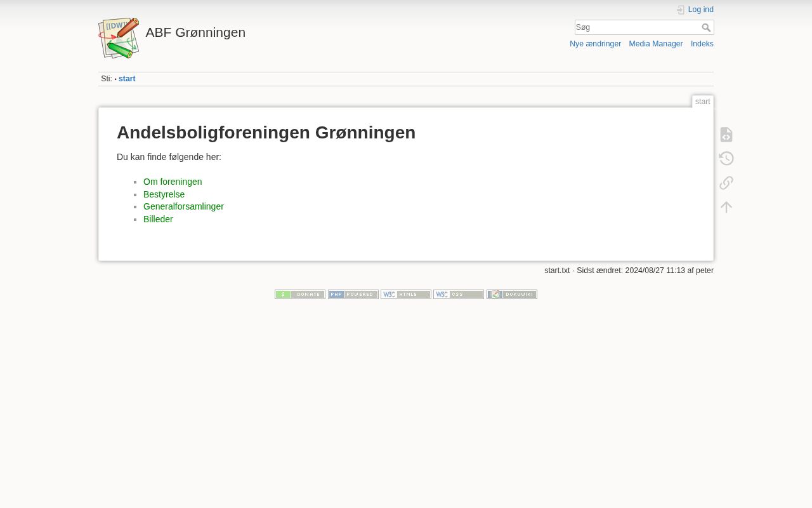Click the W3C HTML validation badge
The width and height of the screenshot is (812, 508).
coord(406,295)
